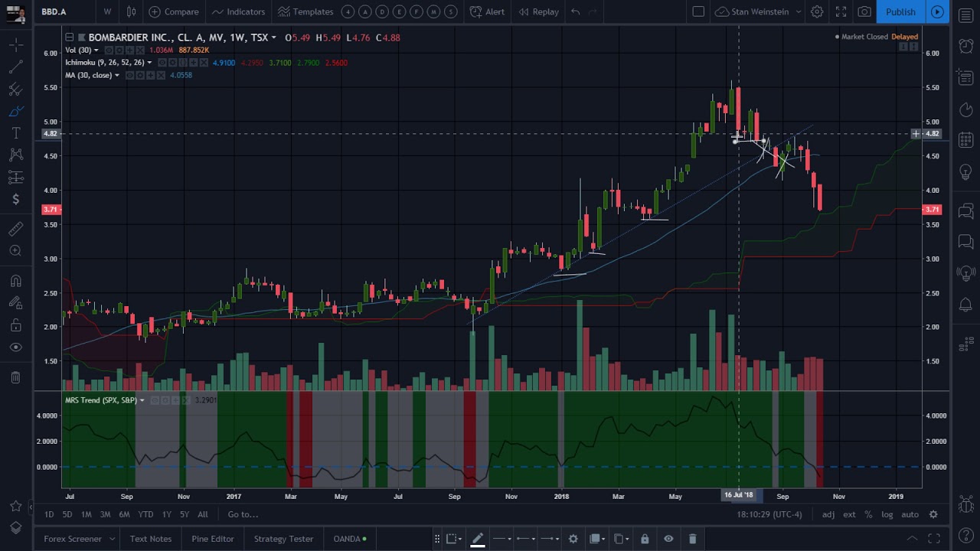Image resolution: width=980 pixels, height=551 pixels.
Task: Hide all drawings using left eye icon
Action: pyautogui.click(x=15, y=347)
